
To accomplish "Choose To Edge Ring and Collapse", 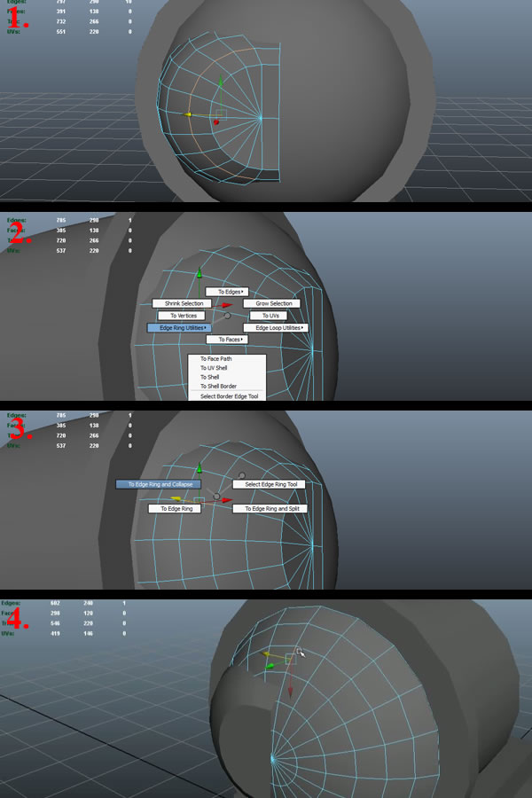I will [x=159, y=485].
